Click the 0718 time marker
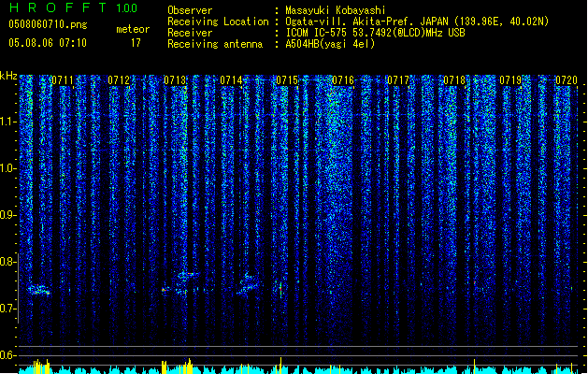This screenshot has width=588, height=374. point(454,80)
